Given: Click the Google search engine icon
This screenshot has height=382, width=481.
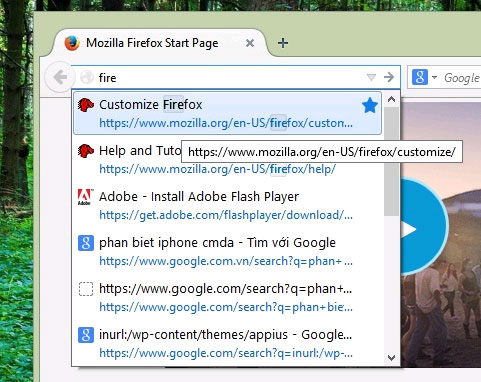Looking at the screenshot, I should pos(420,77).
